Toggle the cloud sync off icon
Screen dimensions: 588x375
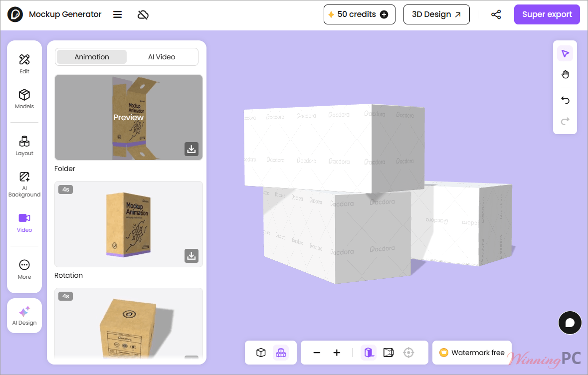(x=143, y=14)
